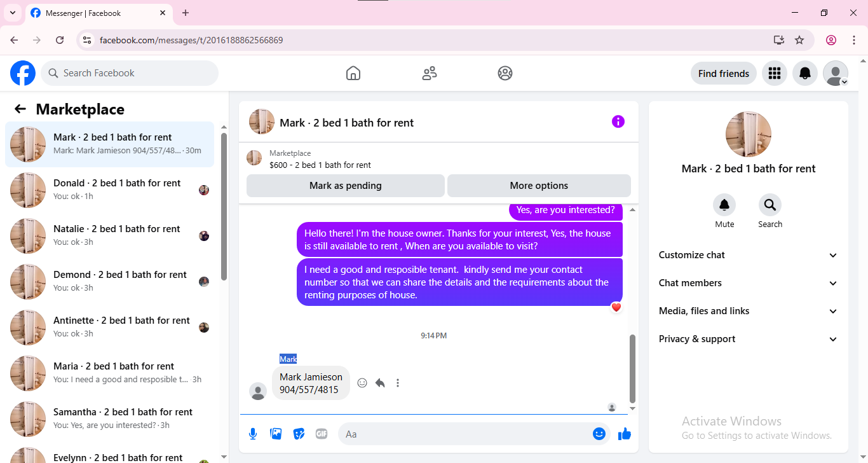This screenshot has height=463, width=868.
Task: Open the account profile avatar menu
Action: pyautogui.click(x=836, y=73)
